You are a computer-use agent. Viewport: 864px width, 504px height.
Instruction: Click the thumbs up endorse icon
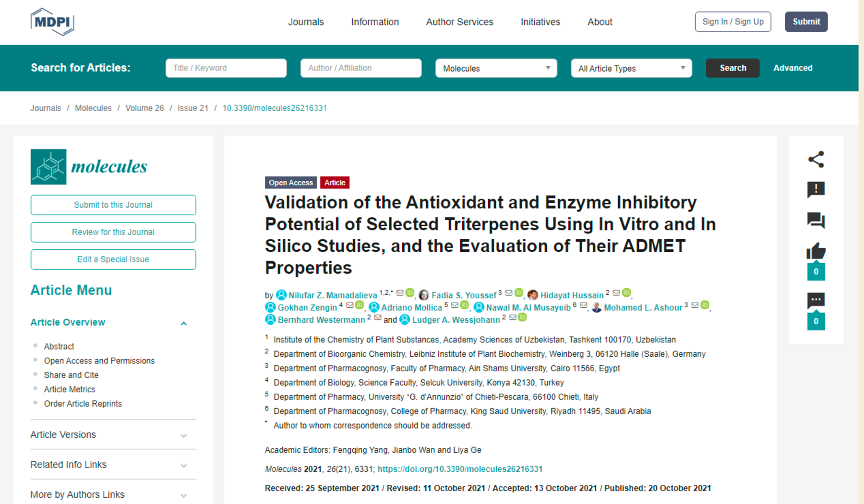point(816,251)
